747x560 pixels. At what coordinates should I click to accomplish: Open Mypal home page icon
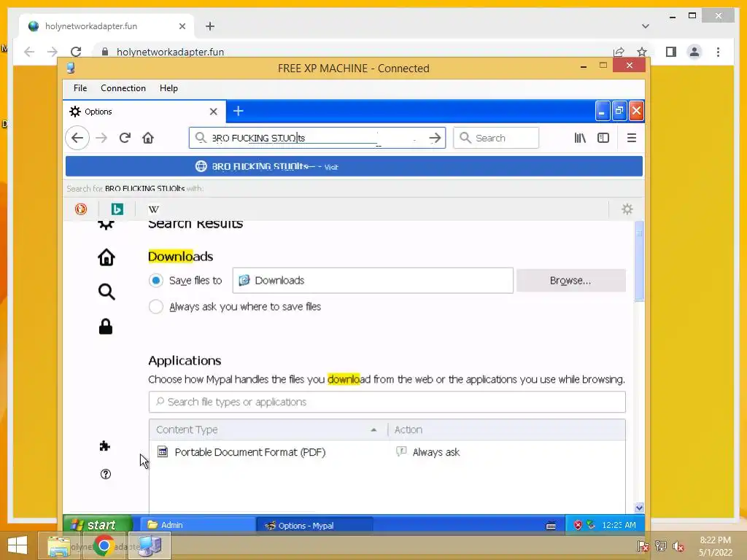click(148, 138)
